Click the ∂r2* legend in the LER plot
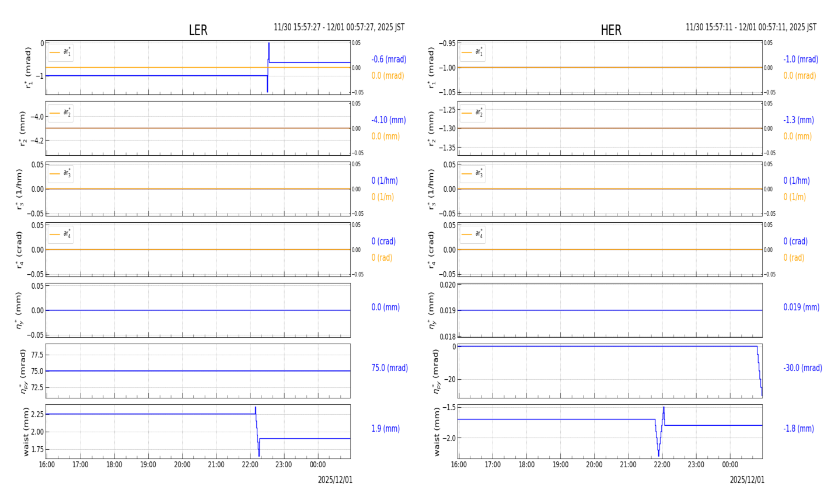 [x=61, y=113]
